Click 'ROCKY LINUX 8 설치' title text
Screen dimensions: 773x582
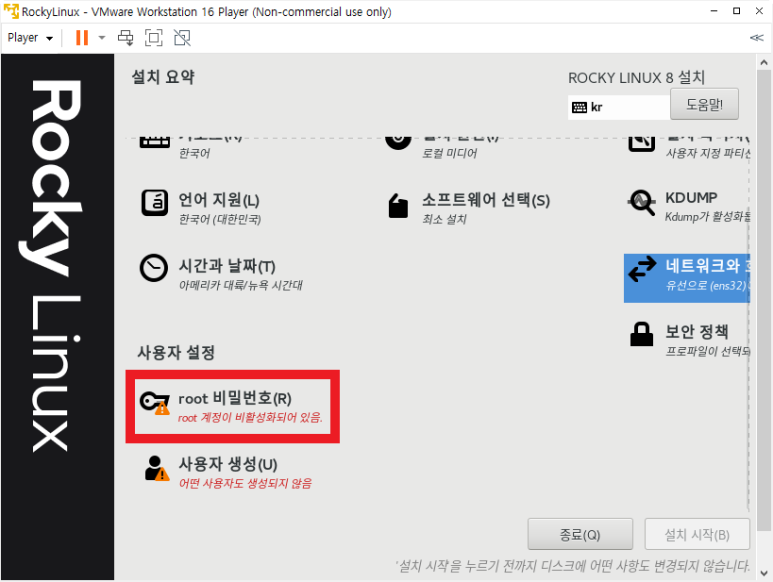tap(636, 78)
